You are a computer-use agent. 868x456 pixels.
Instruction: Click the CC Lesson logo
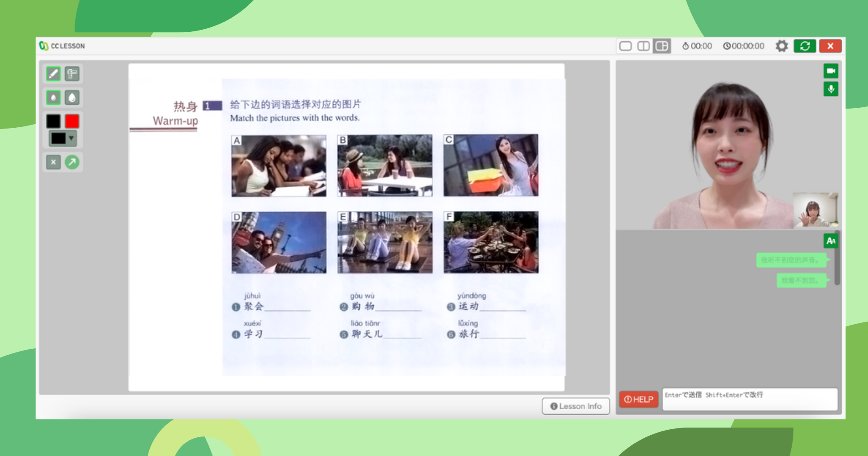click(x=62, y=46)
